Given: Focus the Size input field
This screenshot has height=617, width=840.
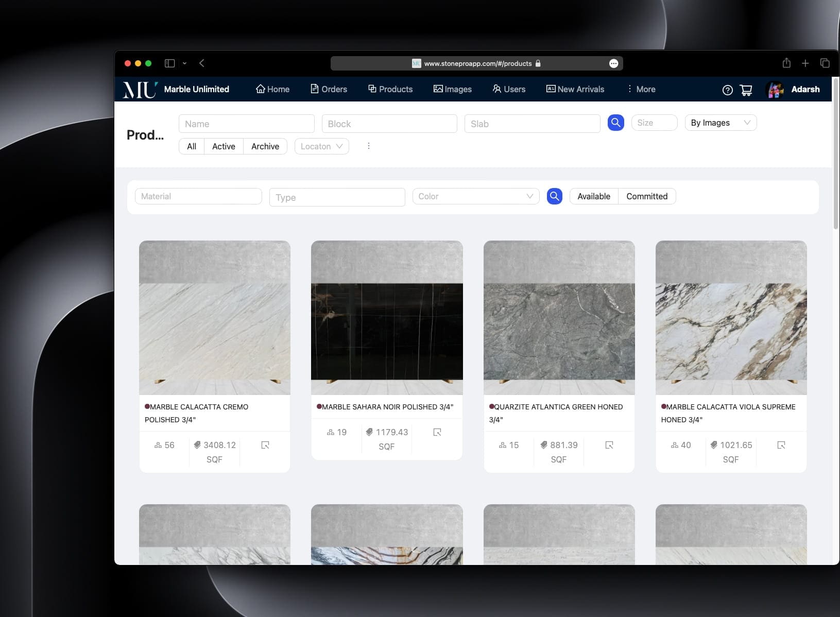Looking at the screenshot, I should [654, 123].
